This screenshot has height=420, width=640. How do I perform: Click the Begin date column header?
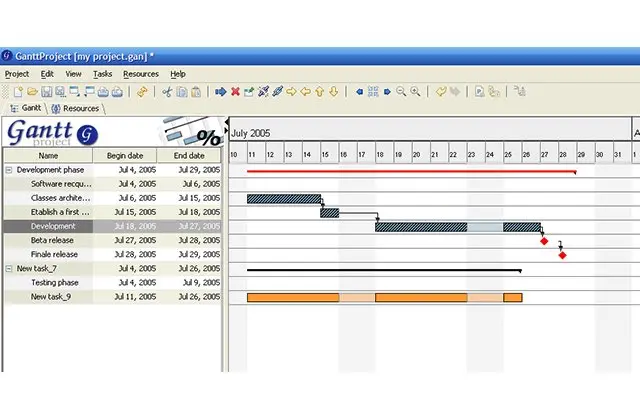[x=125, y=156]
